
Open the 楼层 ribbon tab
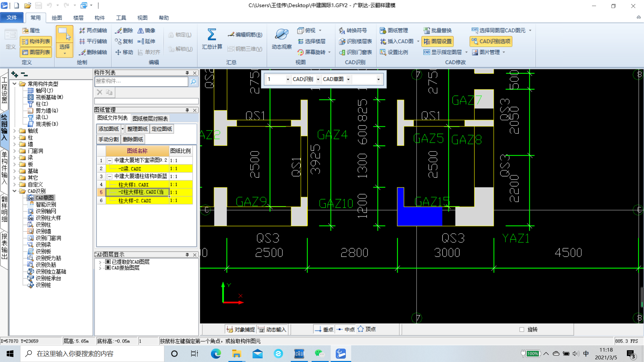pos(78,18)
